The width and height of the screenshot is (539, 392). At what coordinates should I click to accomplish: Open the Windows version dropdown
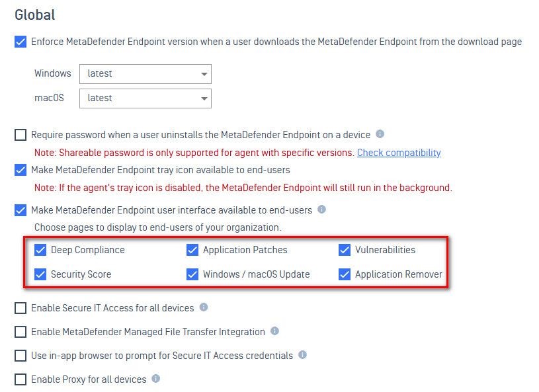pyautogui.click(x=145, y=74)
